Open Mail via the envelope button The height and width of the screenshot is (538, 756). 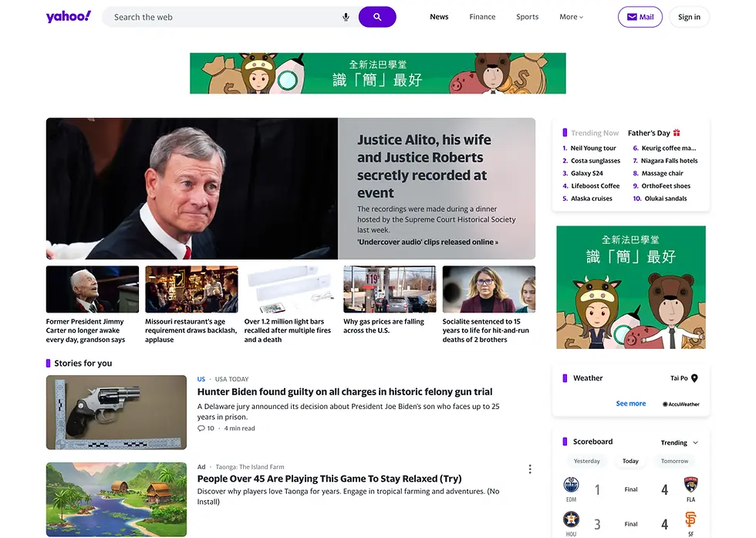pos(640,17)
